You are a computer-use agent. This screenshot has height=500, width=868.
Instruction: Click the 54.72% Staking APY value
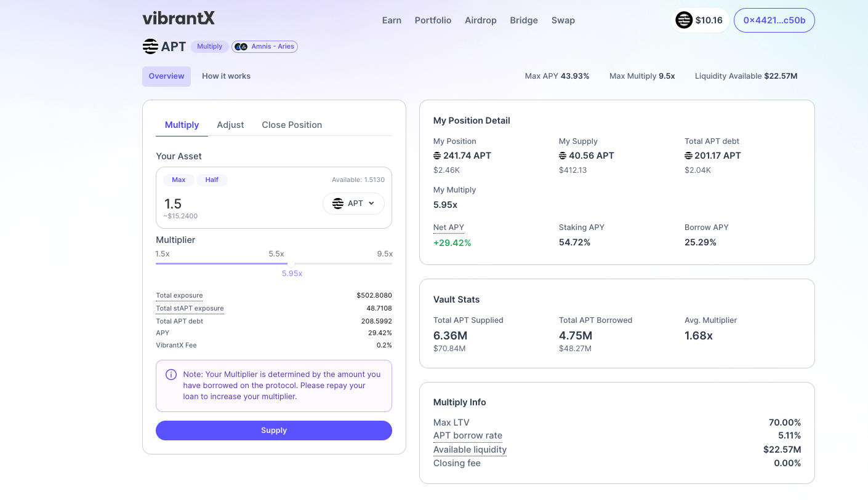click(x=574, y=243)
